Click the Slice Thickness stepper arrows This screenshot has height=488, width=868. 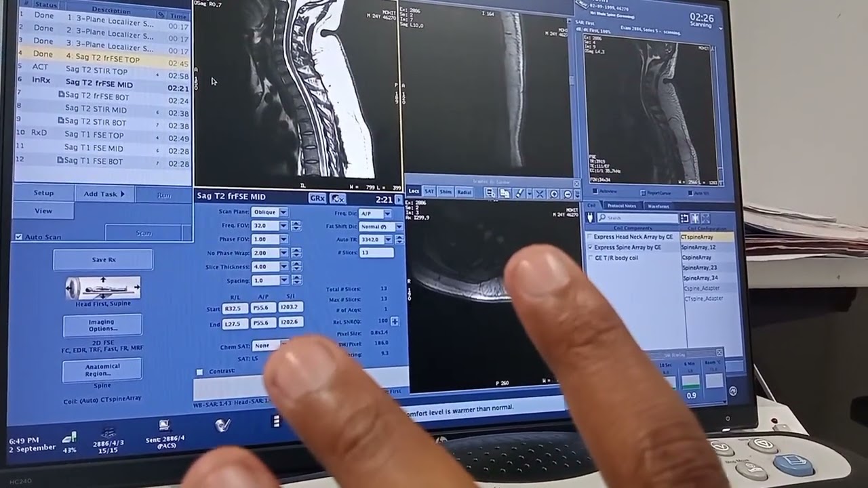pos(296,266)
